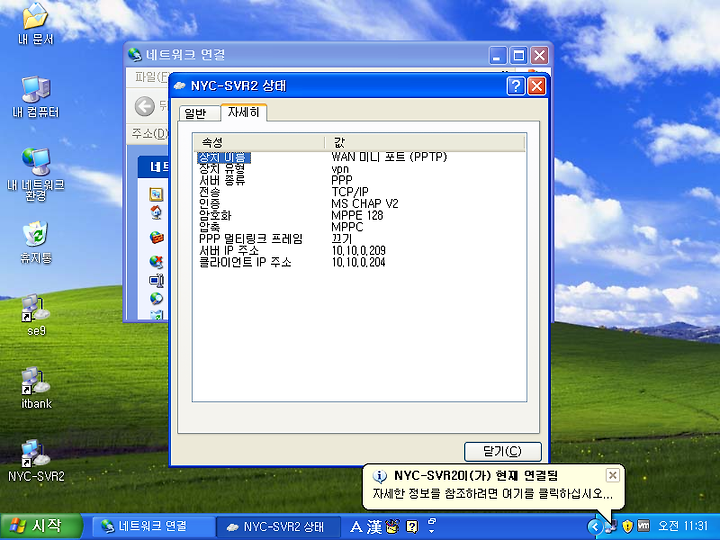Switch to 네트워크 연결 taskbar button
720x540 pixels.
[153, 526]
